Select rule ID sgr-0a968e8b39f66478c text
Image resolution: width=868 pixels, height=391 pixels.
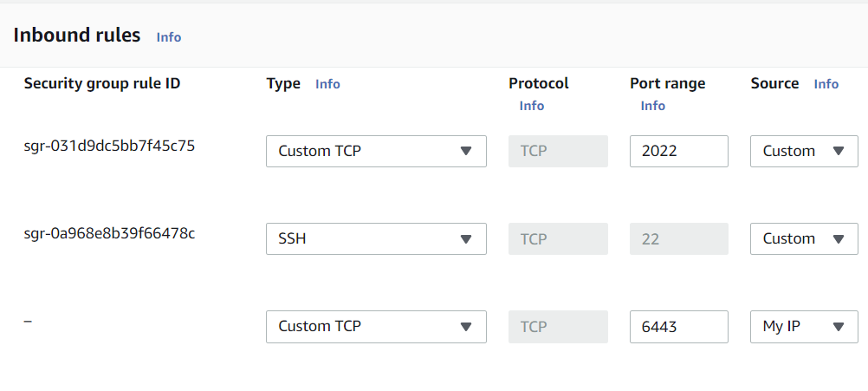109,233
